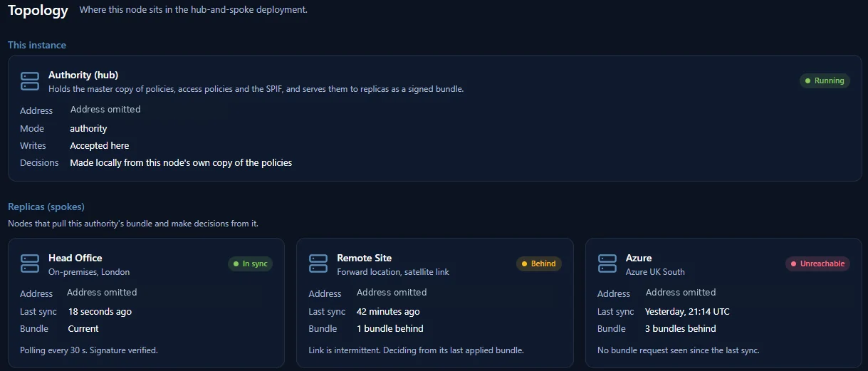Viewport: 868px width, 371px height.
Task: Click the green Running status badge
Action: pyautogui.click(x=825, y=80)
